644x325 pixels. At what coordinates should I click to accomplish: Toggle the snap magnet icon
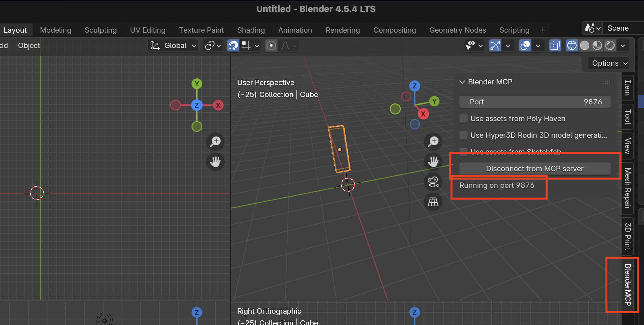click(233, 45)
